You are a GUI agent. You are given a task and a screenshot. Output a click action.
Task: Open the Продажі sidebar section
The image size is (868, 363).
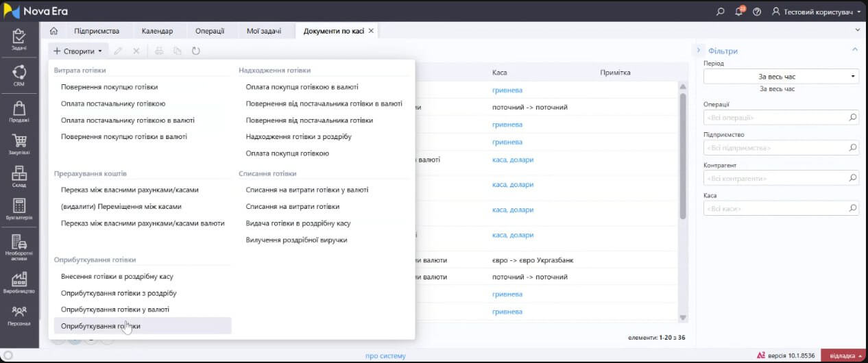(x=19, y=111)
